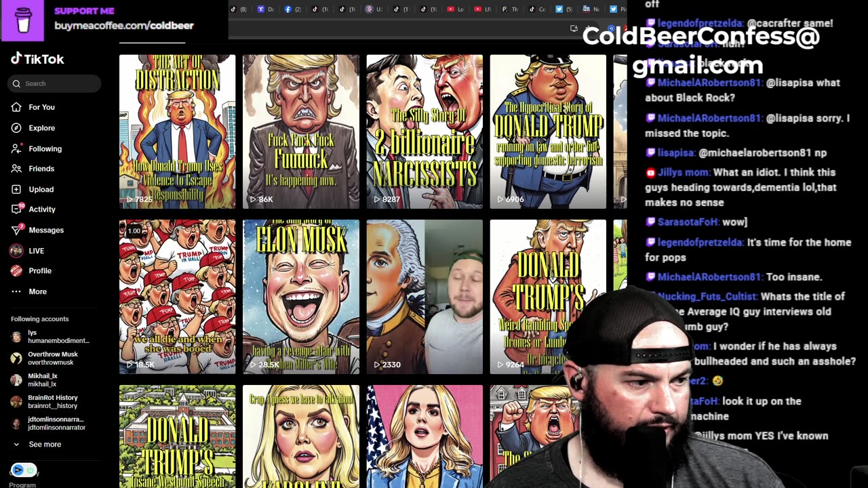
Task: Open the blonde woman with flag video
Action: point(425,436)
